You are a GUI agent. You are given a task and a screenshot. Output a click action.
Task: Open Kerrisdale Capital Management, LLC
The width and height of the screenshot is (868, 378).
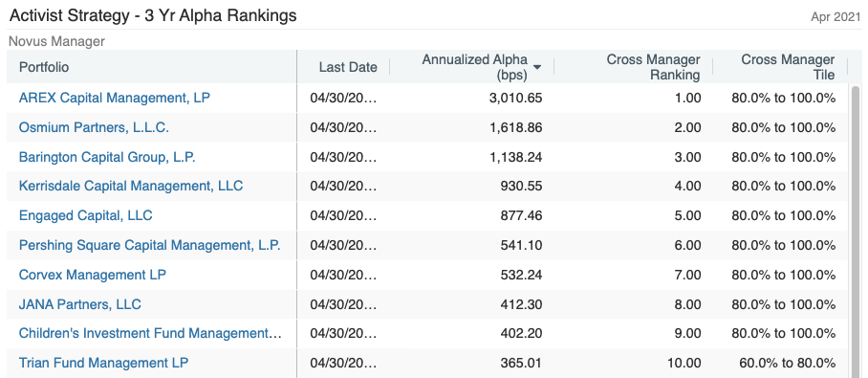pyautogui.click(x=131, y=186)
